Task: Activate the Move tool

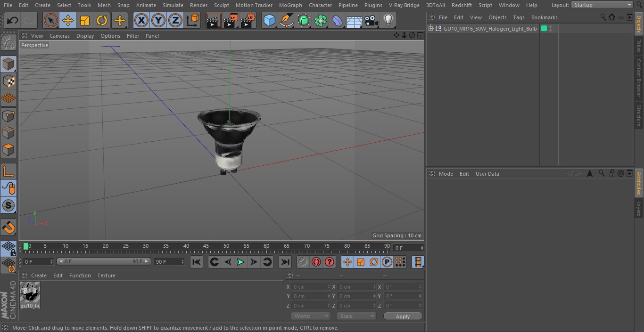Action: (68, 20)
